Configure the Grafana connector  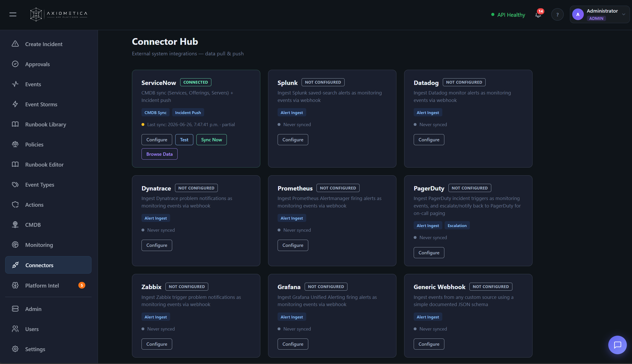coord(293,344)
